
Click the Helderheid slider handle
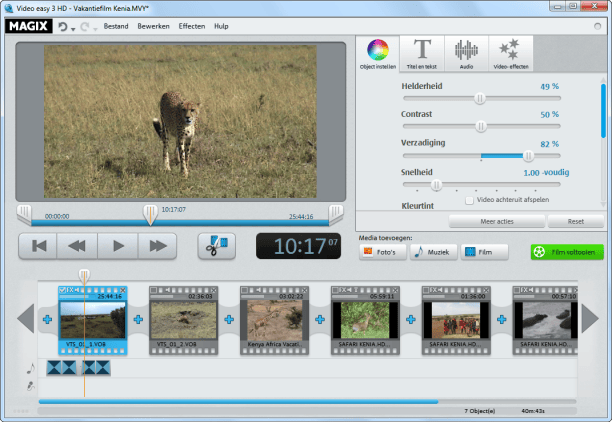coord(480,98)
